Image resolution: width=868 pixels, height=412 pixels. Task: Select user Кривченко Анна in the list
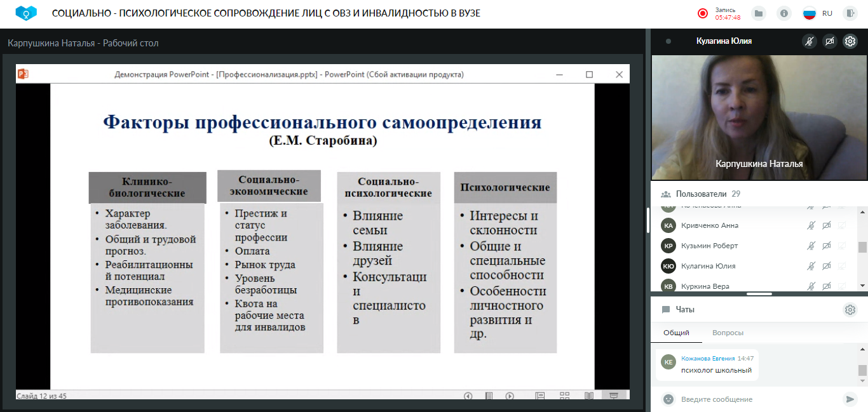click(x=710, y=225)
